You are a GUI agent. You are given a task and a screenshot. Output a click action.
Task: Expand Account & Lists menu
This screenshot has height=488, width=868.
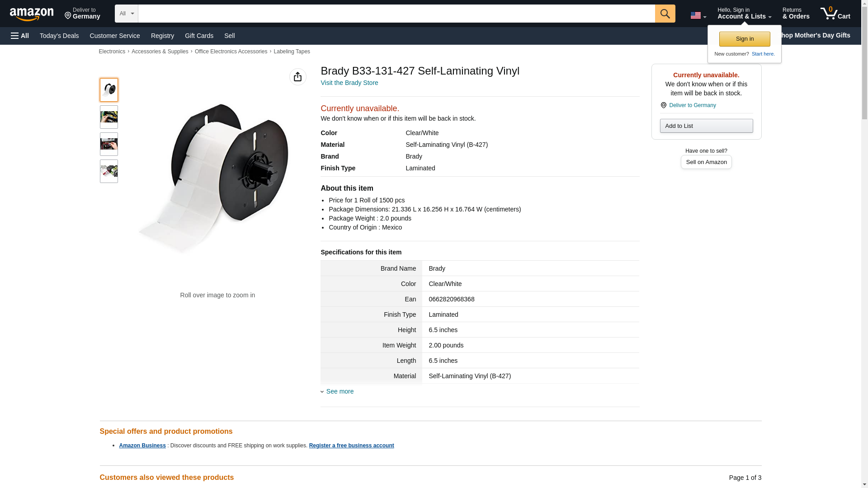[x=744, y=14]
